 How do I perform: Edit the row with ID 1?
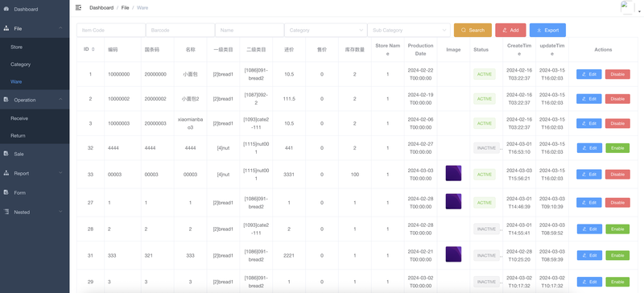pyautogui.click(x=589, y=74)
